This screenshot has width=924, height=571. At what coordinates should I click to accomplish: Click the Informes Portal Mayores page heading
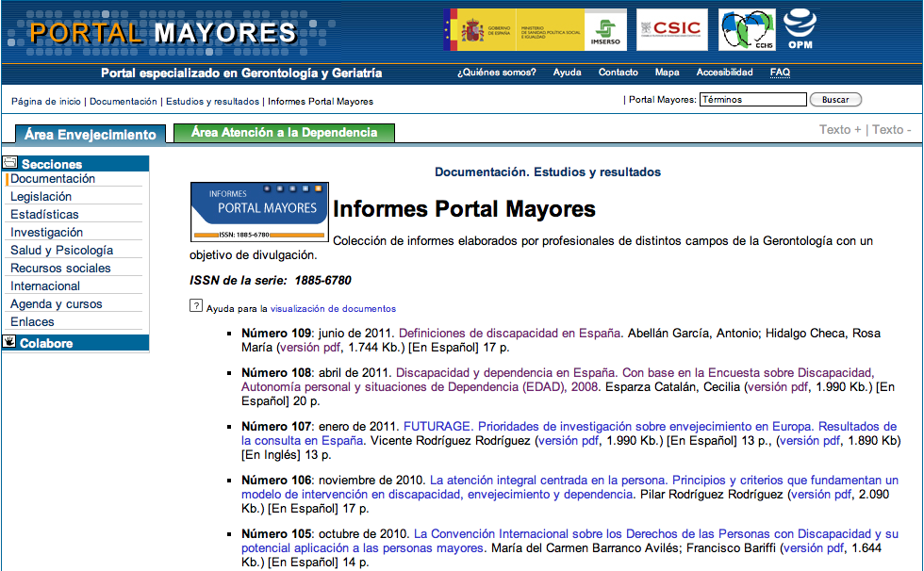tap(464, 209)
